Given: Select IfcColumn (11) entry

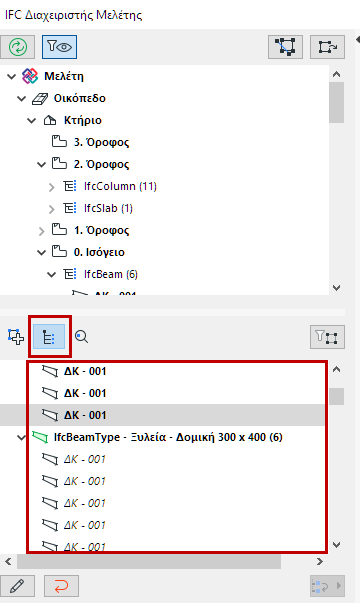Looking at the screenshot, I should coord(120,186).
